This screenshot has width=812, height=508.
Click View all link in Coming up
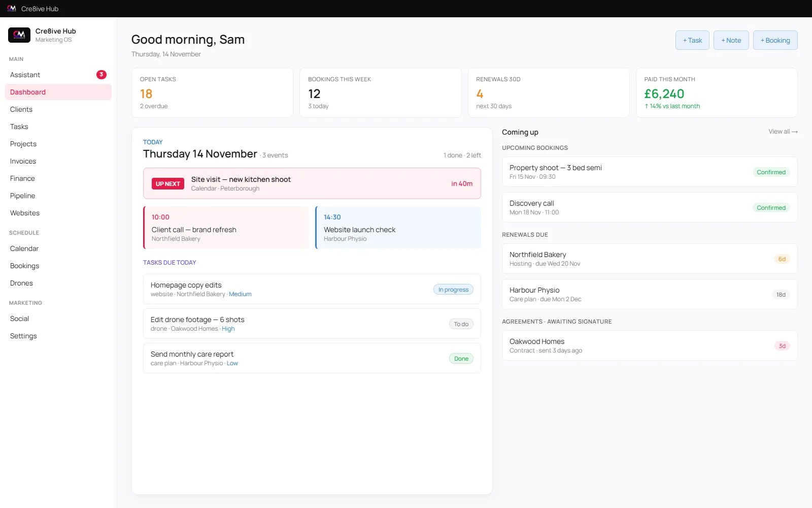(x=783, y=132)
